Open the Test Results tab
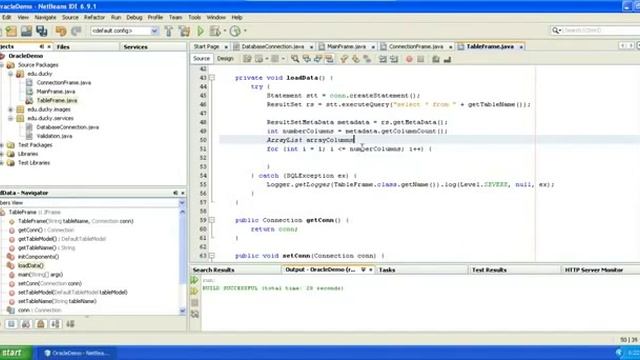The height and width of the screenshot is (360, 640). click(x=489, y=270)
